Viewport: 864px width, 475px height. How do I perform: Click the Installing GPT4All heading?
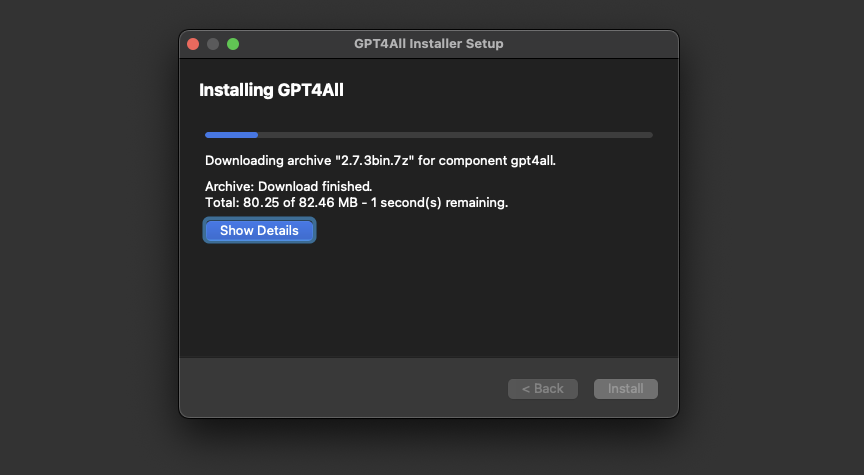271,90
